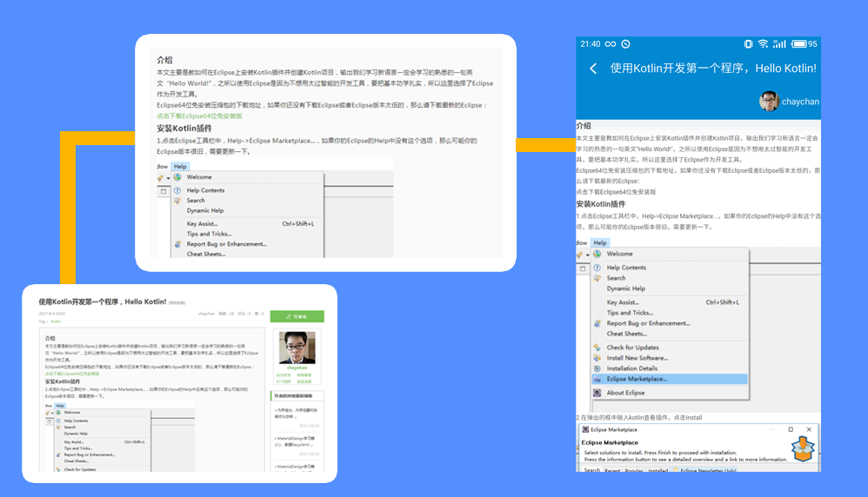Tap the 21:40 clock in the phone status bar

(x=590, y=44)
